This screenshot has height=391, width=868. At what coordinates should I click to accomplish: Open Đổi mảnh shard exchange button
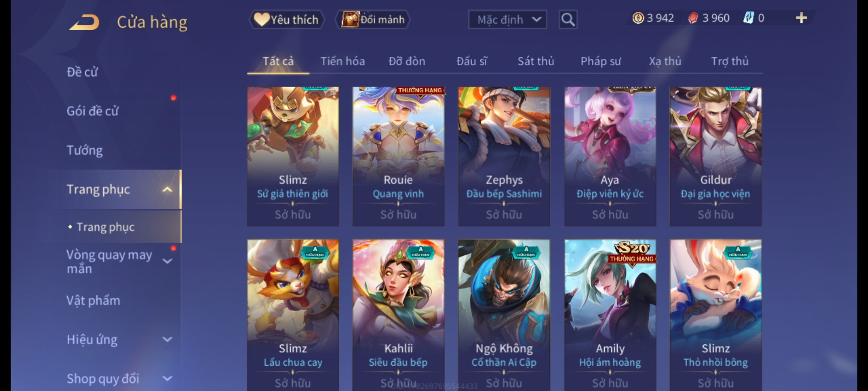[x=373, y=20]
